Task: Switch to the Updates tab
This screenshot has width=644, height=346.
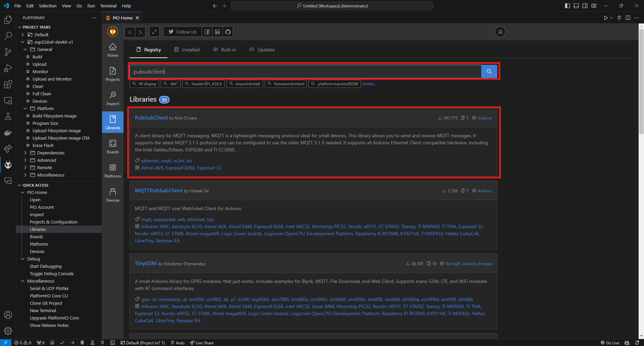Action: [262, 50]
